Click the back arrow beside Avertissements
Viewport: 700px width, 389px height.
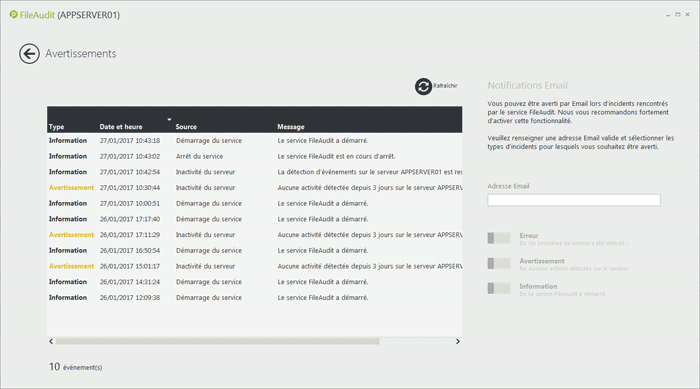[29, 54]
